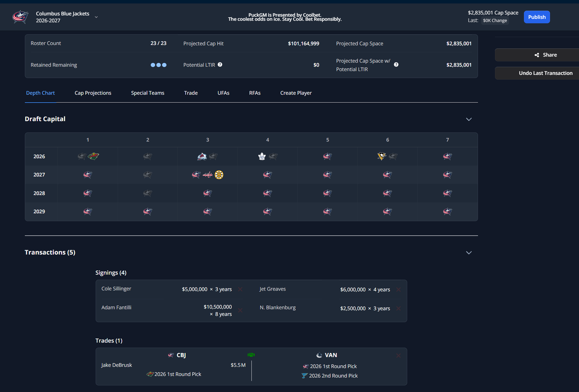Image resolution: width=579 pixels, height=392 pixels.
Task: Open the Trade tab
Action: [x=191, y=93]
